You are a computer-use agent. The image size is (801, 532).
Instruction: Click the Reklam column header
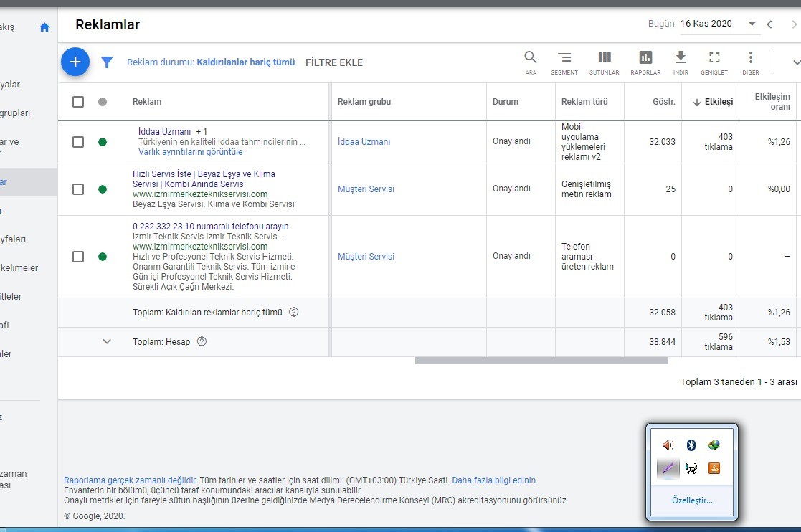pos(147,102)
